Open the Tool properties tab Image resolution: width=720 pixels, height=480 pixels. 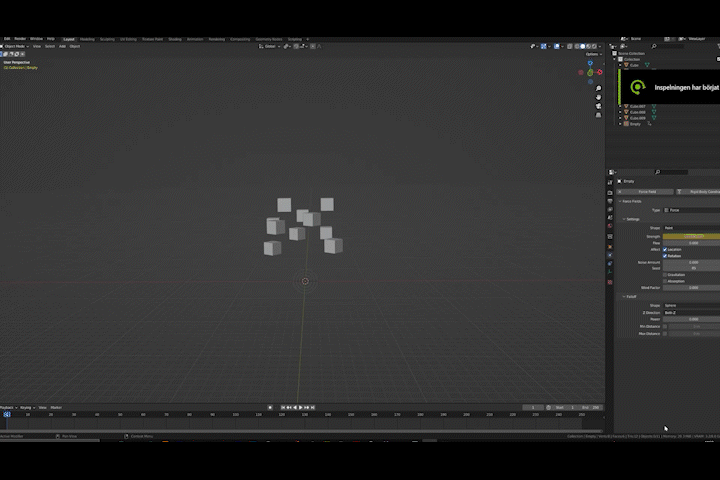point(610,183)
